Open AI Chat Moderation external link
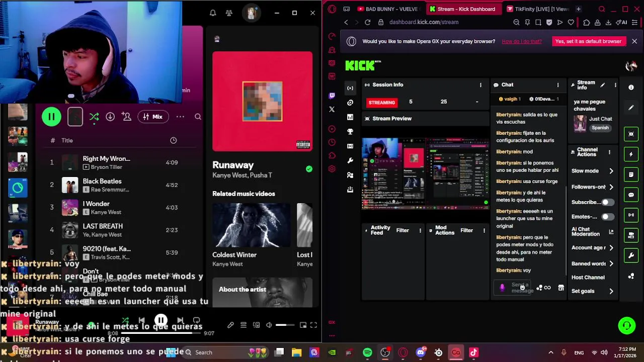Screen dimensions: 644x362 click(611, 232)
